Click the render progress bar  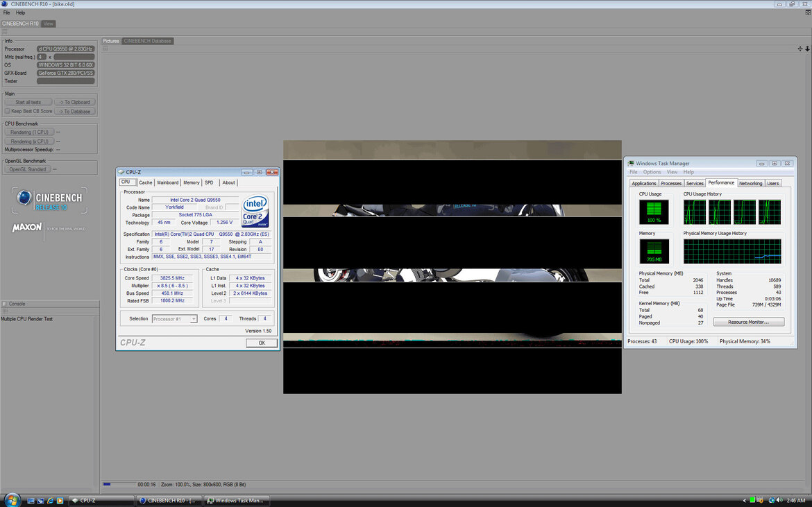pyautogui.click(x=119, y=484)
